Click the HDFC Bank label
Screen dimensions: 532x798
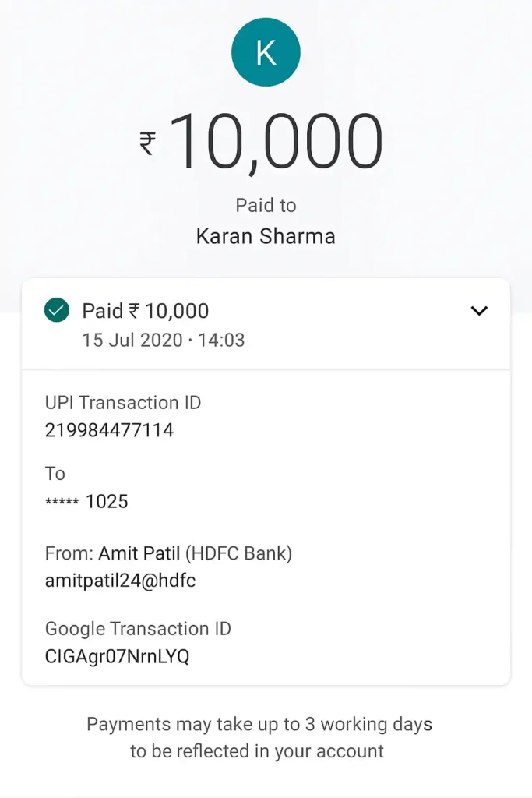click(240, 553)
